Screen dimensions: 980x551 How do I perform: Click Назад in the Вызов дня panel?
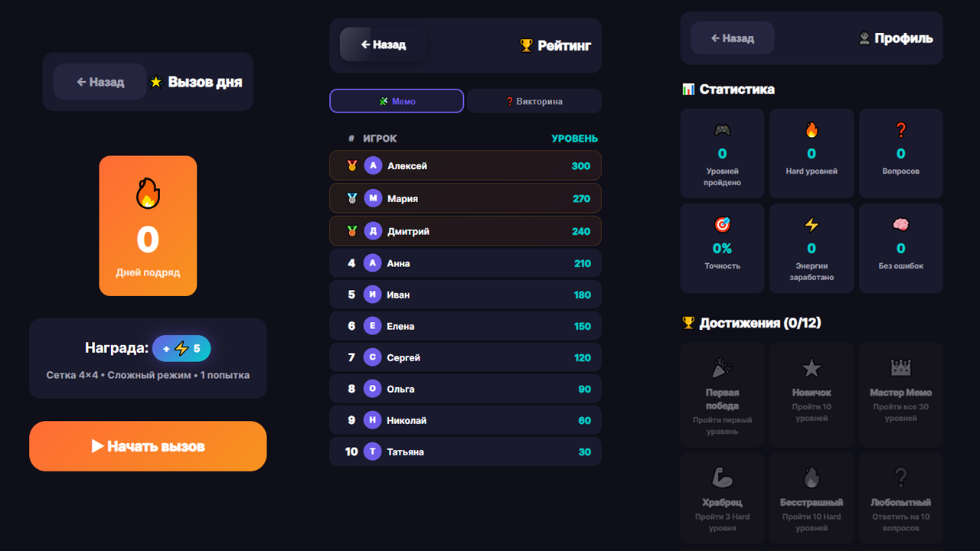[100, 82]
